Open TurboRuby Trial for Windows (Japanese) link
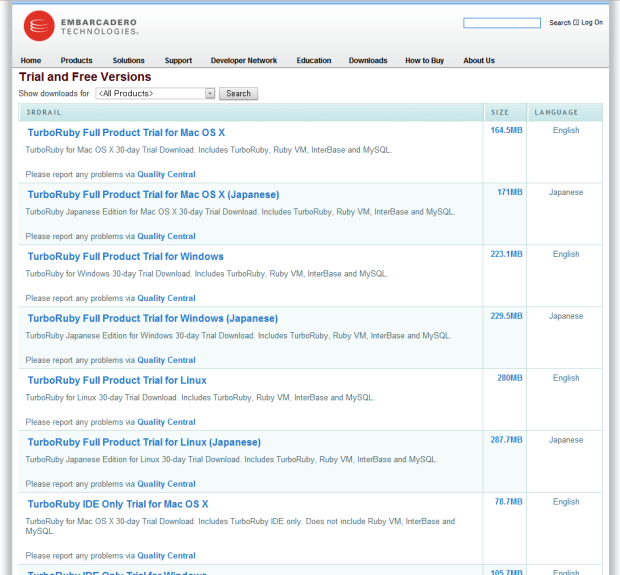This screenshot has height=575, width=620. 153,318
